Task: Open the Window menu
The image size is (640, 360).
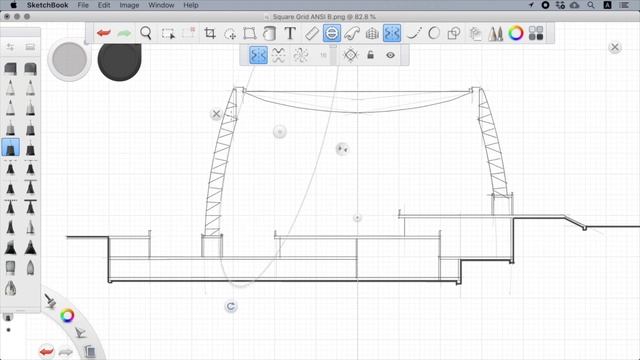Action: click(161, 5)
